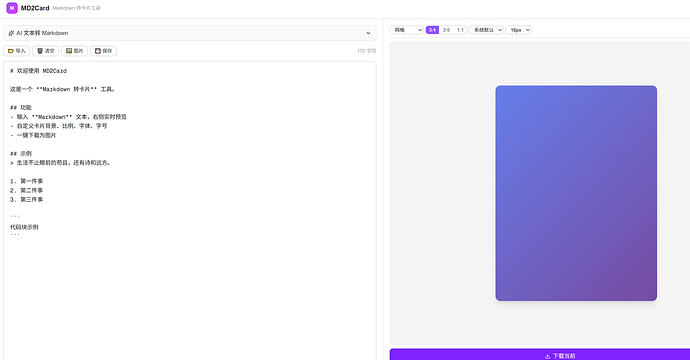Click the 图片 image button
The width and height of the screenshot is (690, 360).
click(74, 51)
